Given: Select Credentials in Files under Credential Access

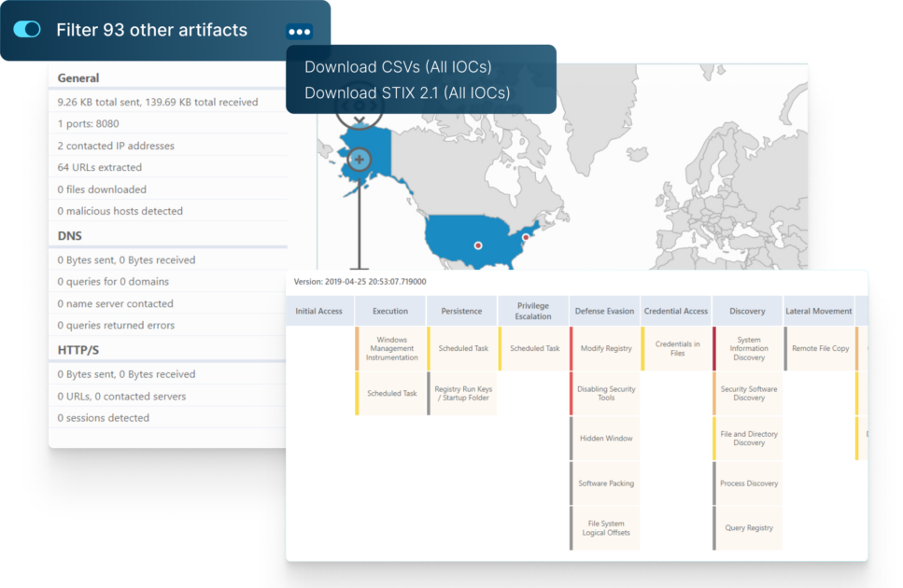Looking at the screenshot, I should pos(675,349).
